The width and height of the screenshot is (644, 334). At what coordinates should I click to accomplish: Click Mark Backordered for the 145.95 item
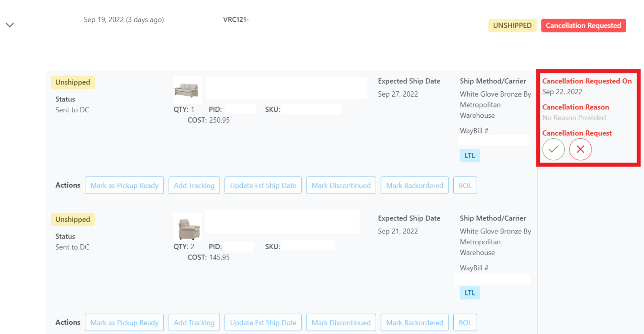(x=415, y=322)
